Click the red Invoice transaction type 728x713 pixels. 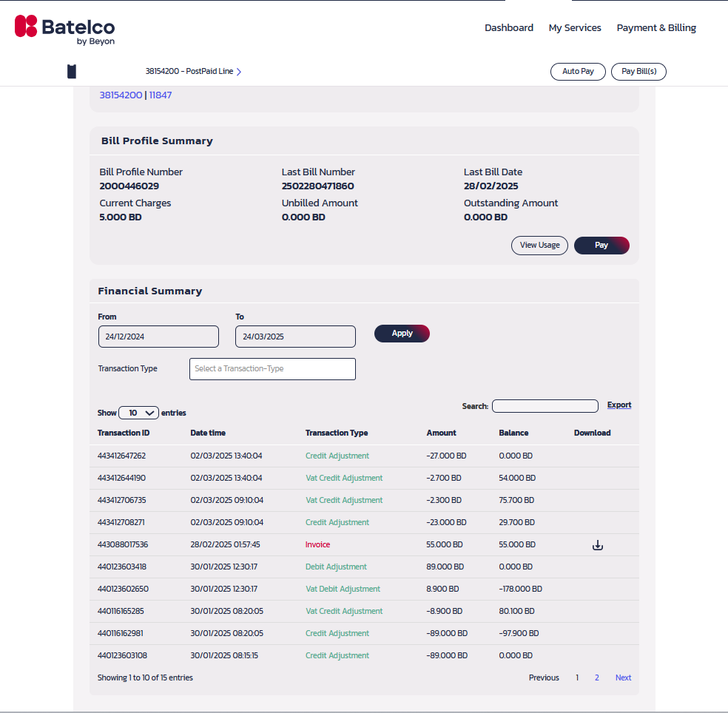(317, 544)
